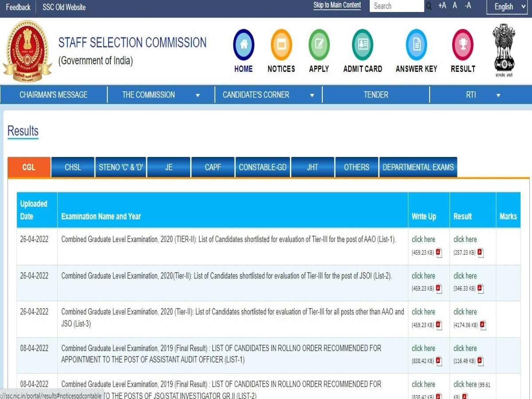The width and height of the screenshot is (532, 399).
Task: Open the NOTICES icon
Action: click(281, 45)
